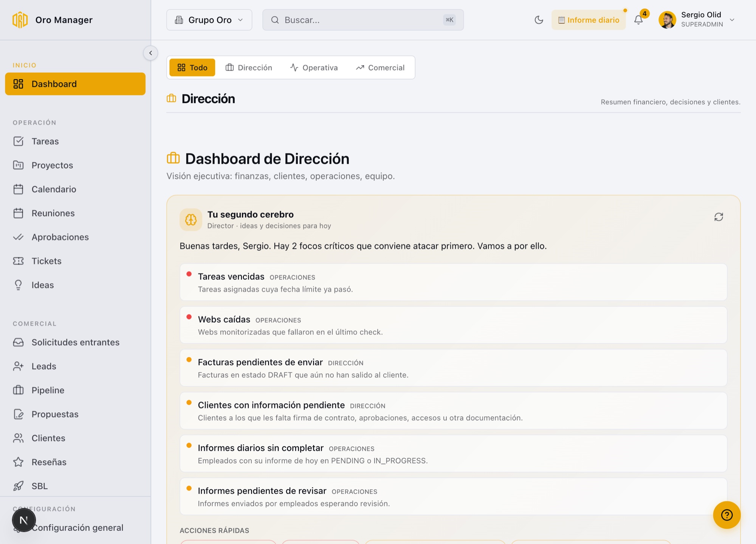Open Informes diarios sin completar card

tap(453, 453)
